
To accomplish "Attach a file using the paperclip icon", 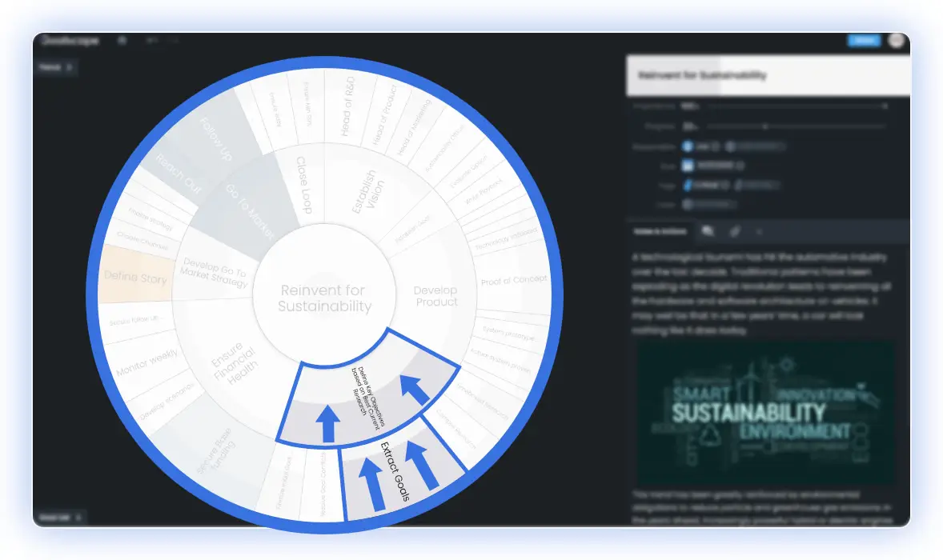I will click(x=734, y=231).
